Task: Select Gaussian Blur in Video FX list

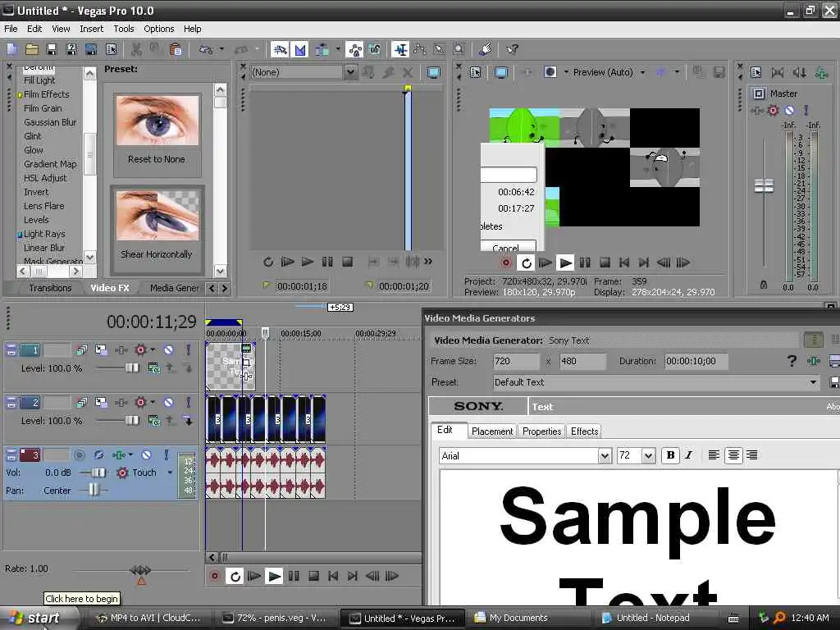Action: pos(50,122)
